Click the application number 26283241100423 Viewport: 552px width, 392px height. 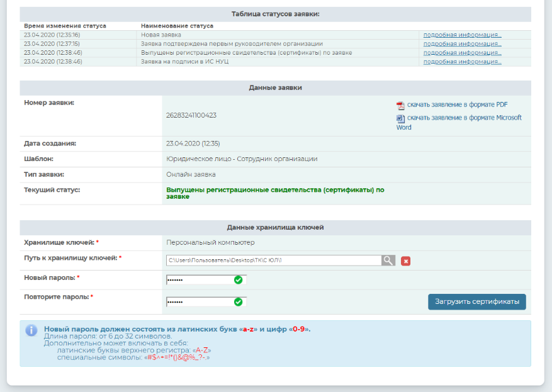click(x=191, y=116)
